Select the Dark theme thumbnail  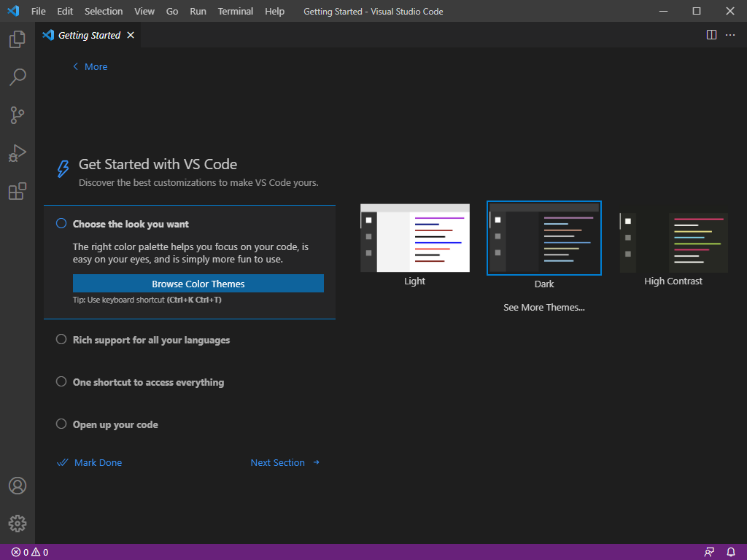pos(543,238)
